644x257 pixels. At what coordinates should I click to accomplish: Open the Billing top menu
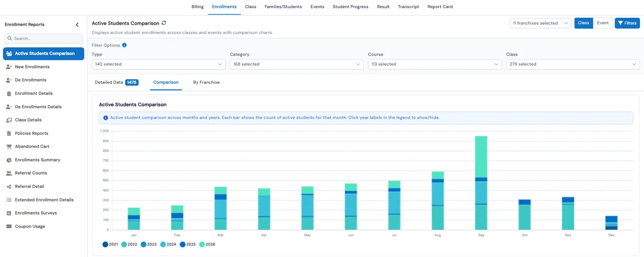[197, 7]
